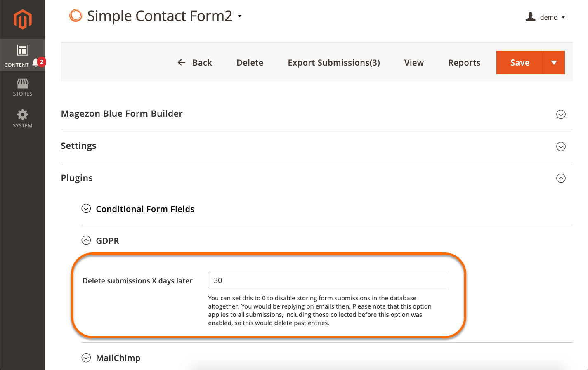Save the Simple Contact Form2
The image size is (588, 370).
[520, 62]
